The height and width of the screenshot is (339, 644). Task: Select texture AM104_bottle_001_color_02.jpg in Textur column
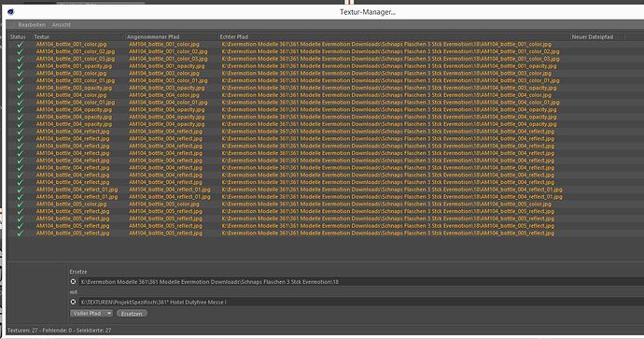point(76,51)
